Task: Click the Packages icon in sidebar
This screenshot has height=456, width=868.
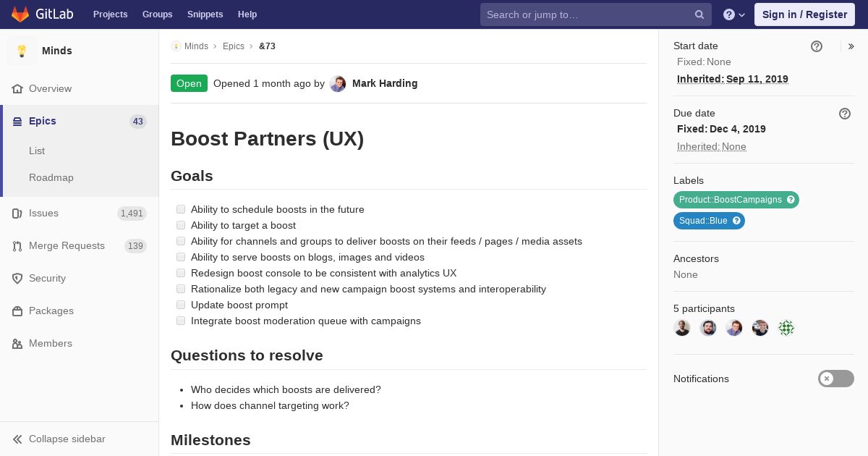Action: (17, 311)
